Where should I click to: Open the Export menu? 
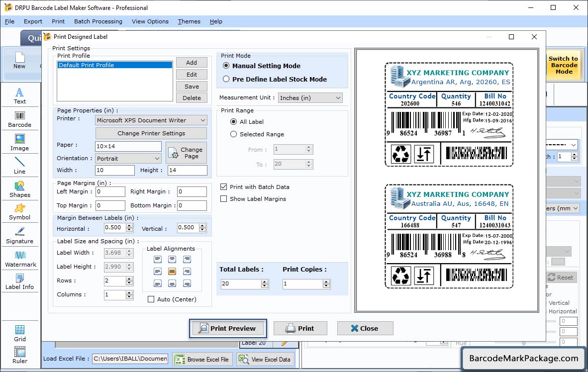pos(33,21)
